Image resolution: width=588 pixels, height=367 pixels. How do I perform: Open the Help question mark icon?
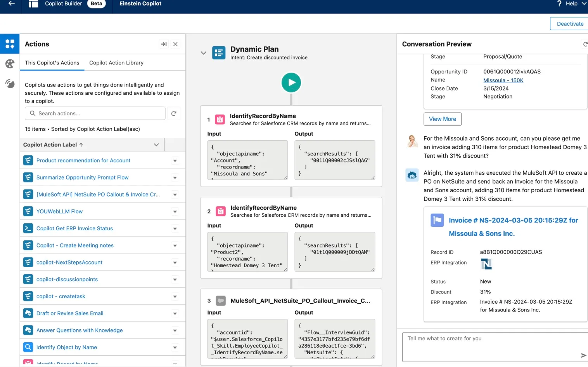click(559, 3)
